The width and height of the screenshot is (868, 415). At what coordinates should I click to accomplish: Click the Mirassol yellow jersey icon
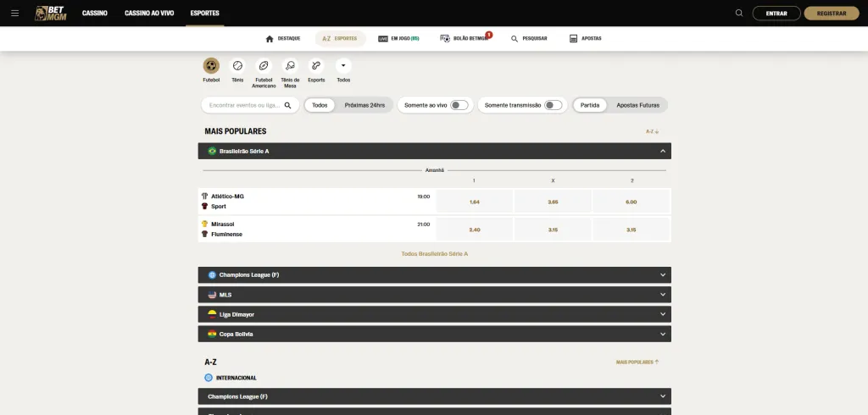205,224
